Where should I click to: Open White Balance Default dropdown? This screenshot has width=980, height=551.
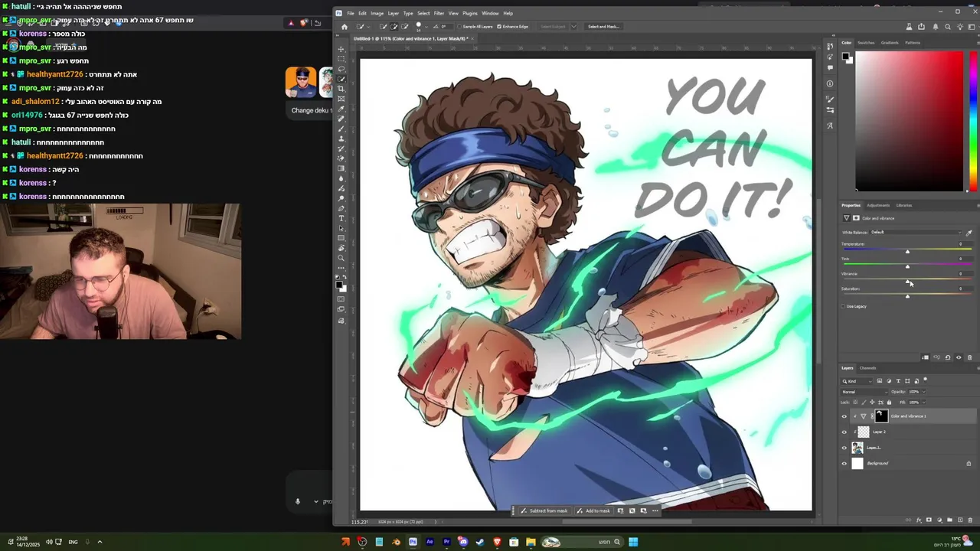click(x=916, y=233)
